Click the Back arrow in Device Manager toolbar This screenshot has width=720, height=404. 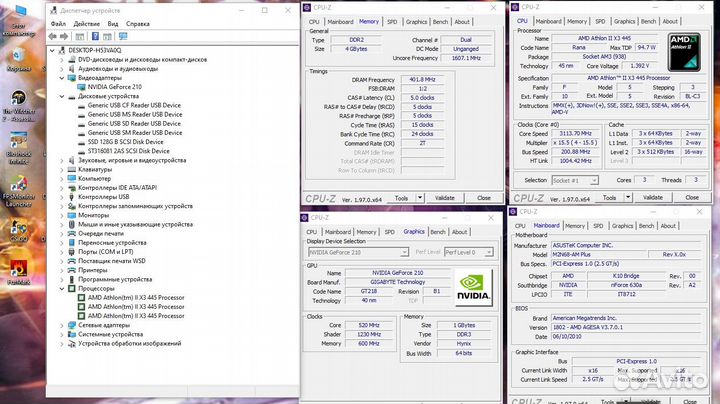[53, 36]
